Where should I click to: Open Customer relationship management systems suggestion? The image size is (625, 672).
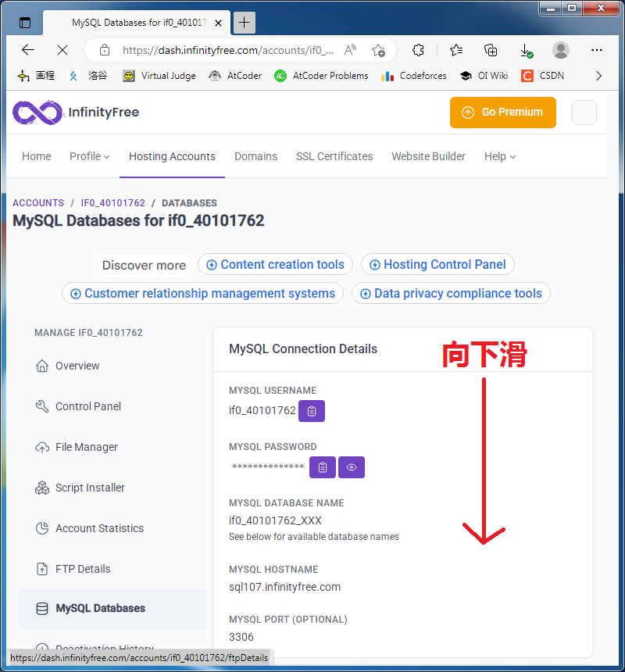click(202, 293)
